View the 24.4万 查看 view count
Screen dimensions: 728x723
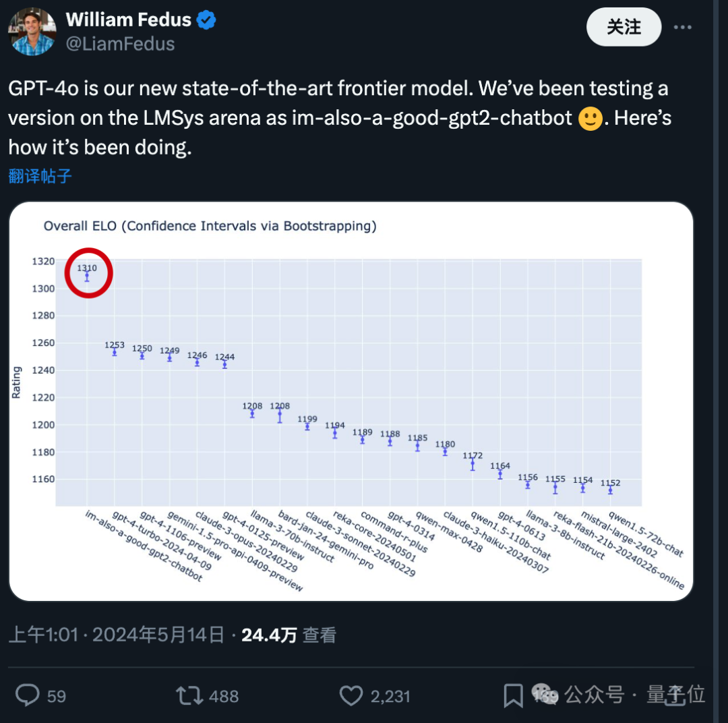[x=289, y=635]
